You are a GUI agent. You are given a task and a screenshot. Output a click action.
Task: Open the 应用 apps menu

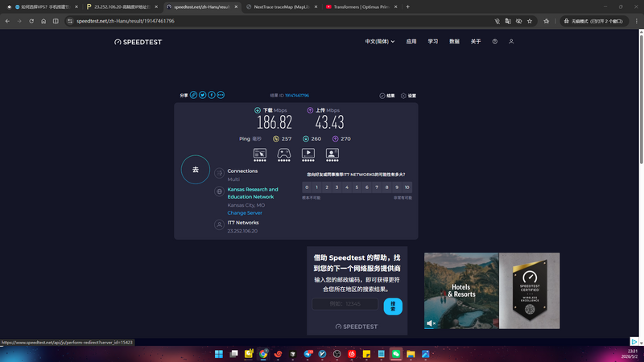(411, 42)
